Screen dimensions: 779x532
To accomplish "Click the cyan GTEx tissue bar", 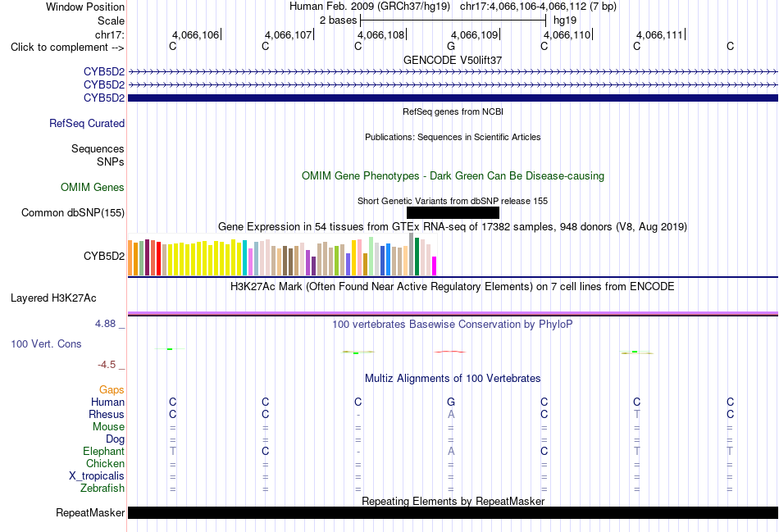I will (245, 257).
